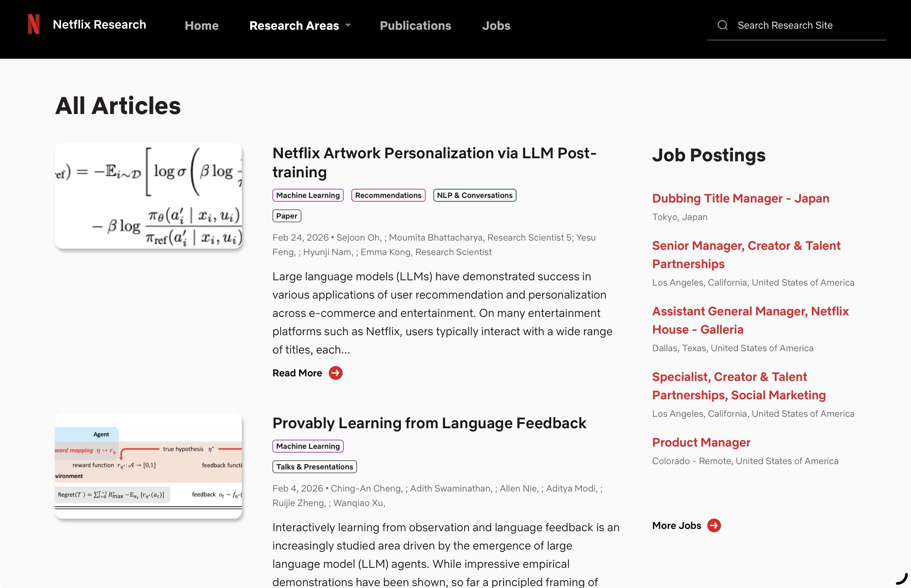Image resolution: width=911 pixels, height=588 pixels.
Task: Open the Agent diagram article thumbnail
Action: point(148,466)
